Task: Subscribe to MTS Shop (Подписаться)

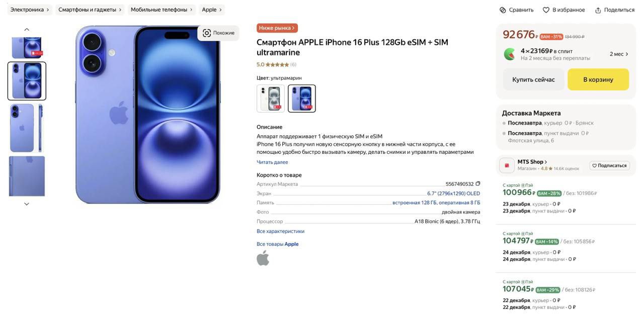Action: click(610, 165)
